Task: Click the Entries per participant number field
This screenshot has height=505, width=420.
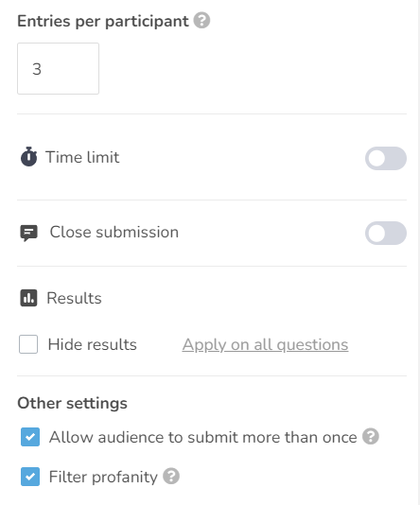Action: point(58,69)
